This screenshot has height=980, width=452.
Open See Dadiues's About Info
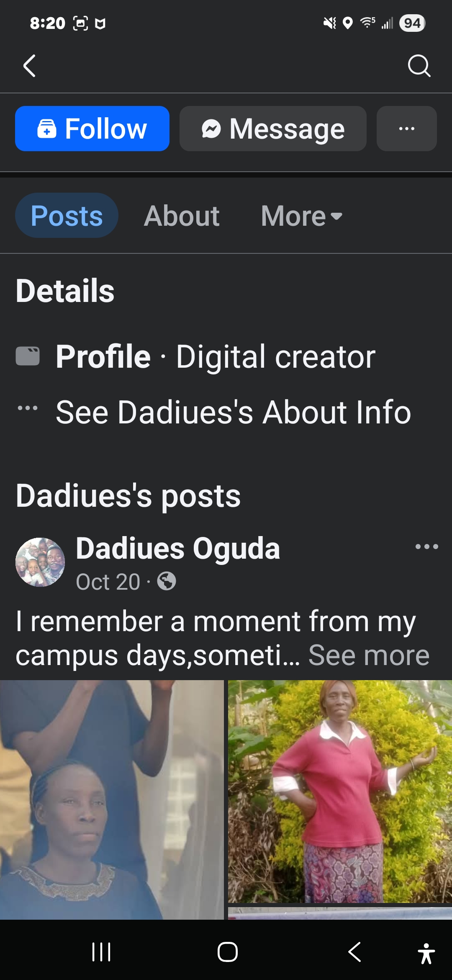[233, 412]
